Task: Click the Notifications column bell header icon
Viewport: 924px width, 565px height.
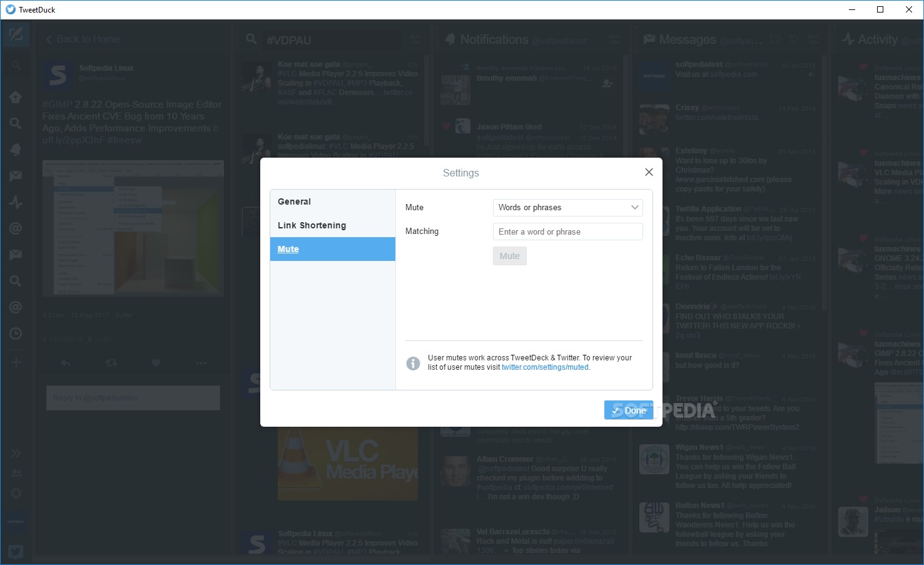Action: 450,39
